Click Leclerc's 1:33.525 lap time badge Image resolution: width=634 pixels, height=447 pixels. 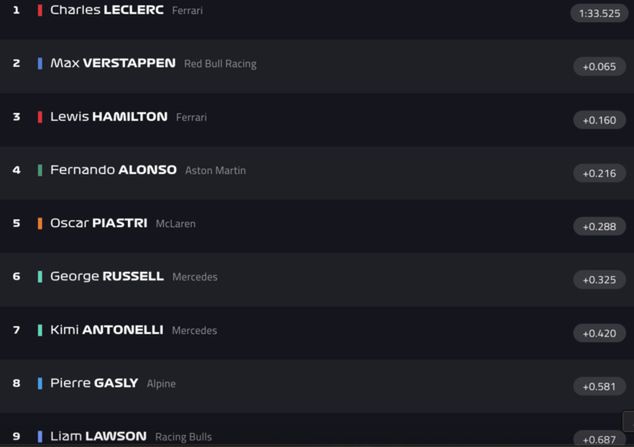(x=599, y=13)
